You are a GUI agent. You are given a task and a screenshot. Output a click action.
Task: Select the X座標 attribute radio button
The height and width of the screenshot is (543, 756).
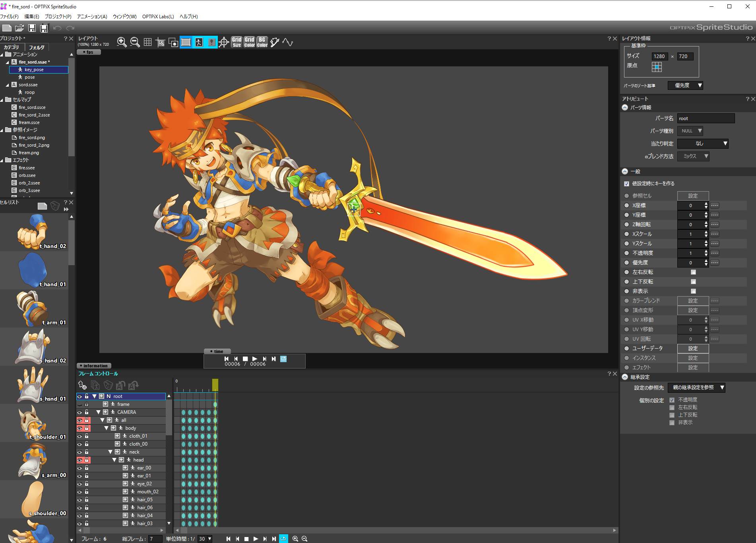(627, 206)
